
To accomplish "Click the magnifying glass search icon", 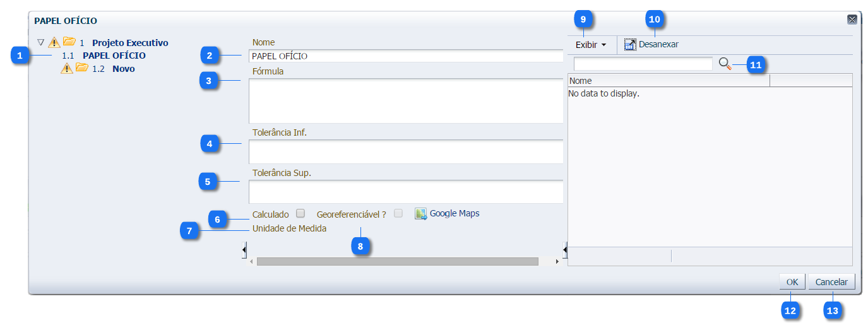I will click(x=725, y=64).
